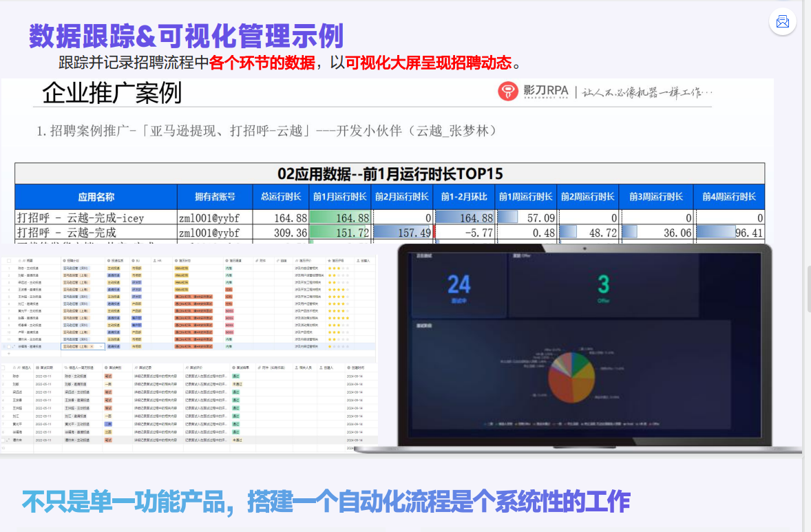The width and height of the screenshot is (811, 532).
Task: Click the cell showing 48.72
Action: coord(587,233)
